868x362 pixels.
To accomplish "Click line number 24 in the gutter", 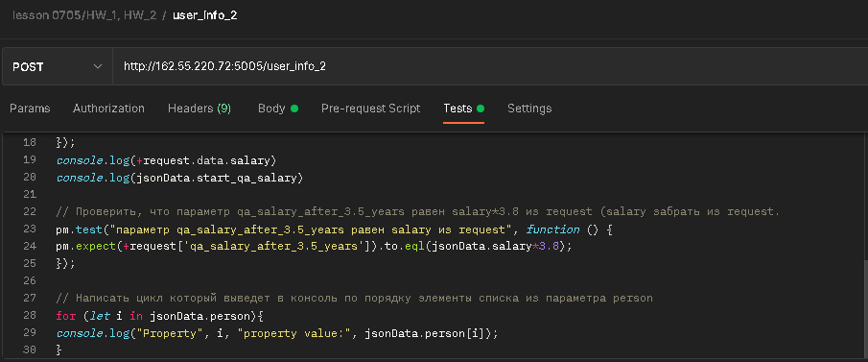I will pos(30,246).
